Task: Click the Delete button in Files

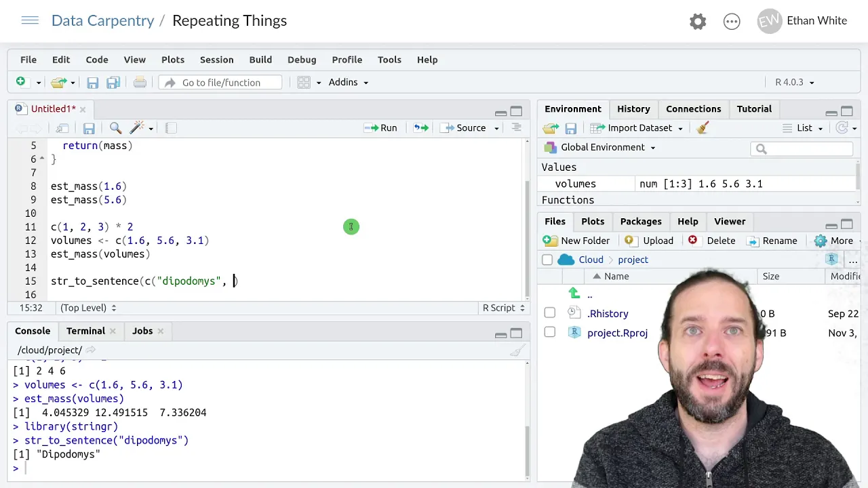Action: (x=711, y=241)
